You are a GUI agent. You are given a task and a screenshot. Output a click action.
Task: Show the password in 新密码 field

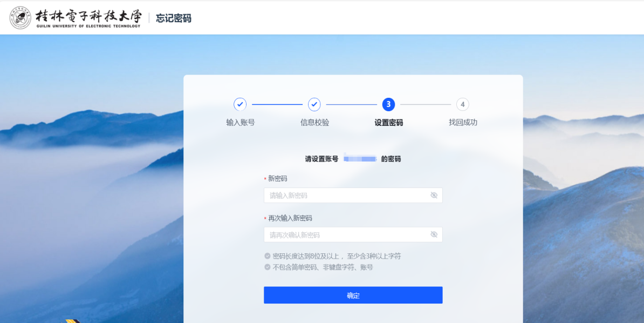pyautogui.click(x=434, y=196)
